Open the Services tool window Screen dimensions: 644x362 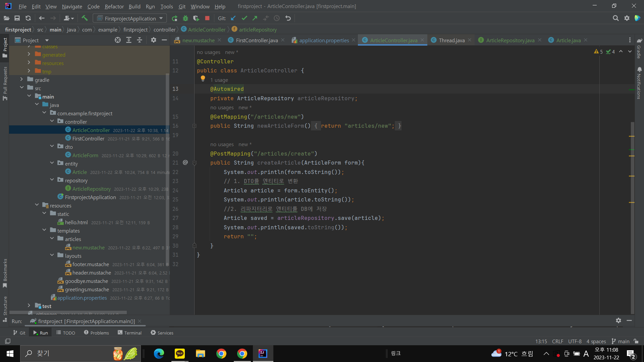[x=162, y=333]
